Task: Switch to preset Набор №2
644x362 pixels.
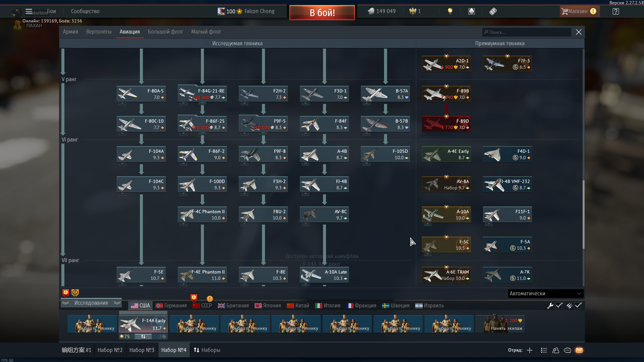Action: [x=110, y=350]
